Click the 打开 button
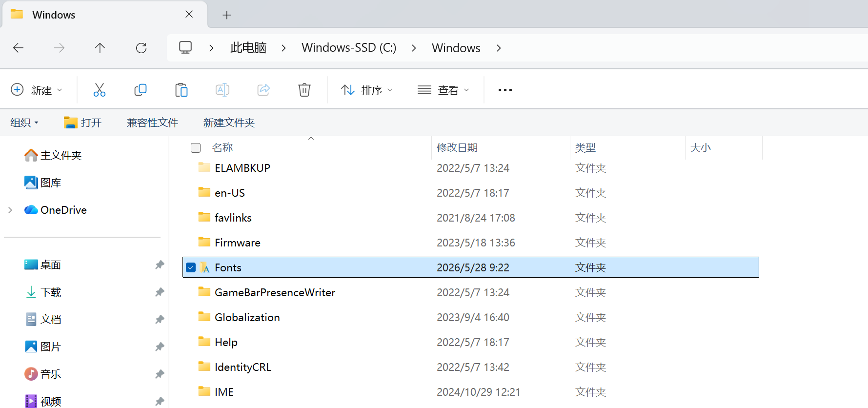The image size is (868, 408). point(82,122)
